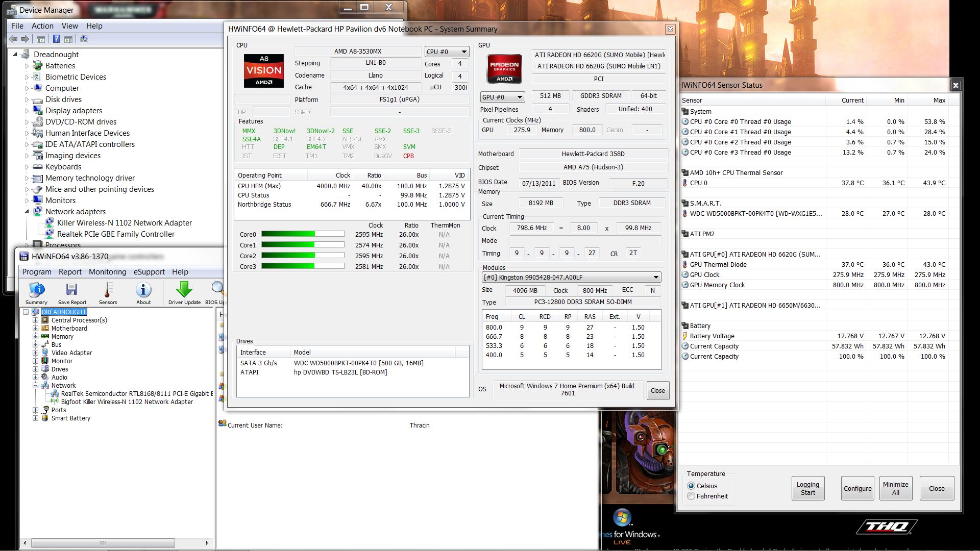980x551 pixels.
Task: Open Device Manager File menu
Action: tap(17, 26)
